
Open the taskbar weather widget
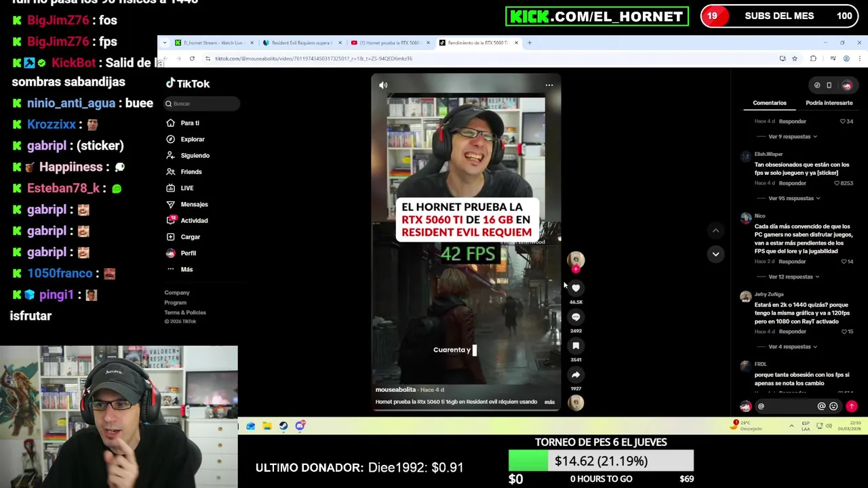pos(747,426)
